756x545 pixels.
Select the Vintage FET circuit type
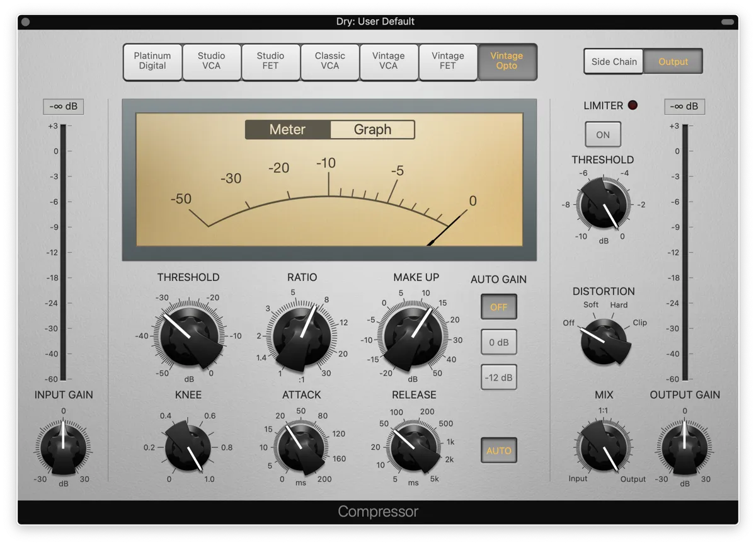point(448,62)
